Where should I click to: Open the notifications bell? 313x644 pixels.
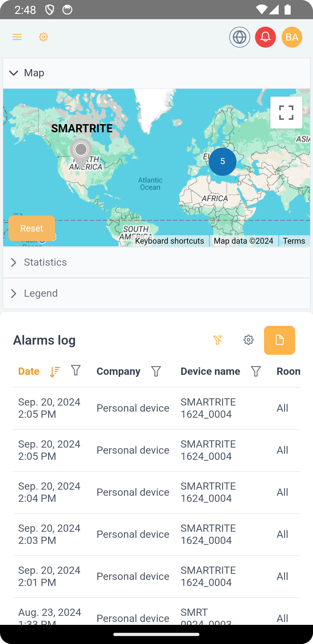(x=265, y=37)
